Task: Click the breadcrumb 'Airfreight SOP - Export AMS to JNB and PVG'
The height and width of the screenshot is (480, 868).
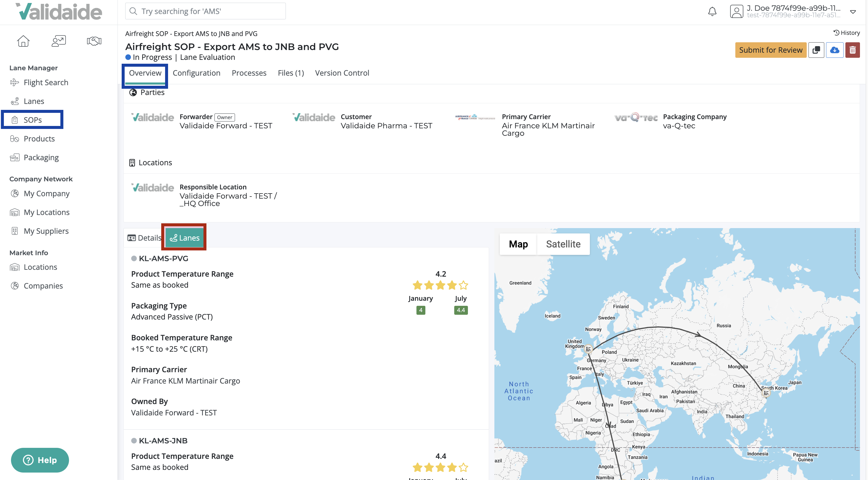Action: 191,33
